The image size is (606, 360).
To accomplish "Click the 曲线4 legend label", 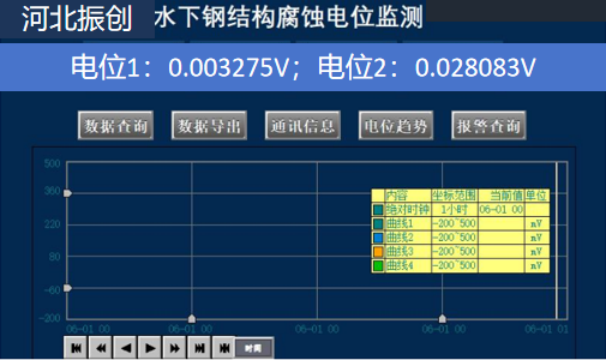I will coord(400,266).
